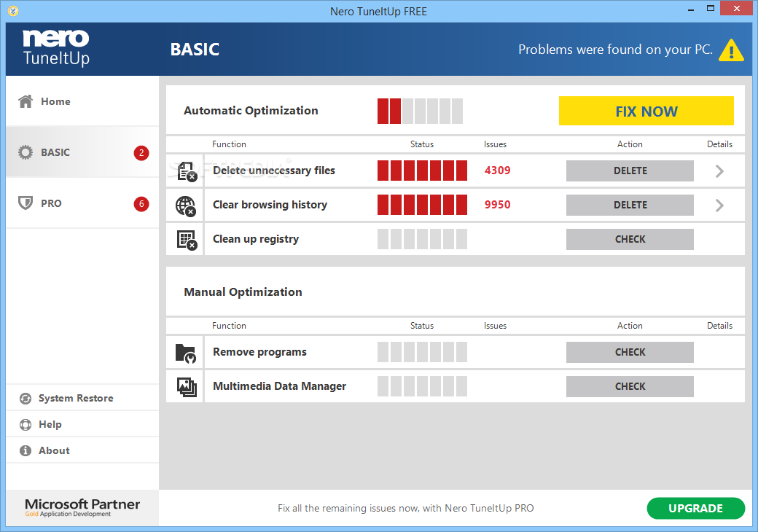Open the About entry
This screenshot has width=758, height=532.
[x=82, y=450]
